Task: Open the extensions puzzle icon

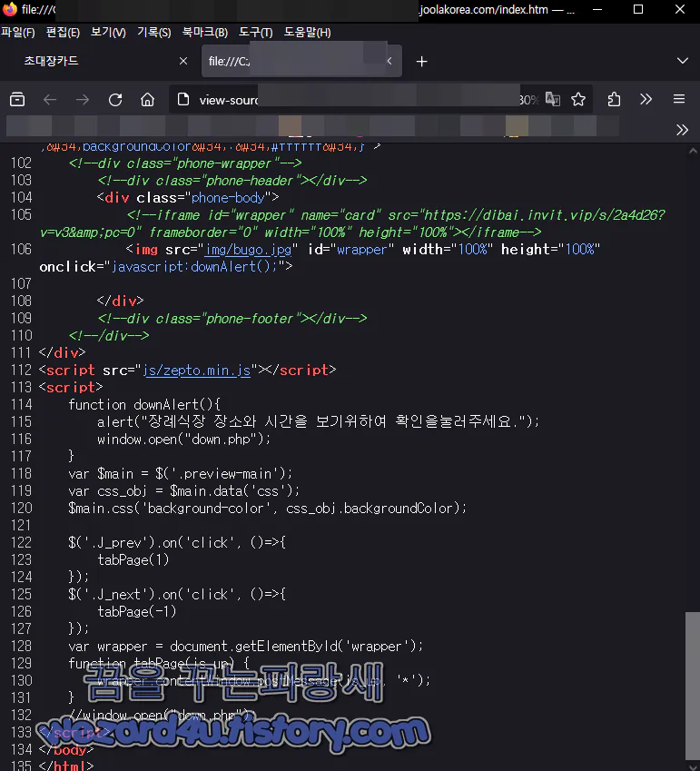Action: click(614, 100)
